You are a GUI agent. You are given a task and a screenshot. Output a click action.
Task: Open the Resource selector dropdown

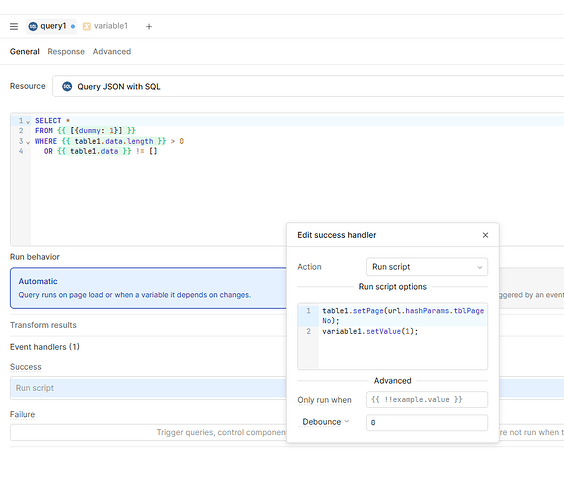tap(308, 86)
